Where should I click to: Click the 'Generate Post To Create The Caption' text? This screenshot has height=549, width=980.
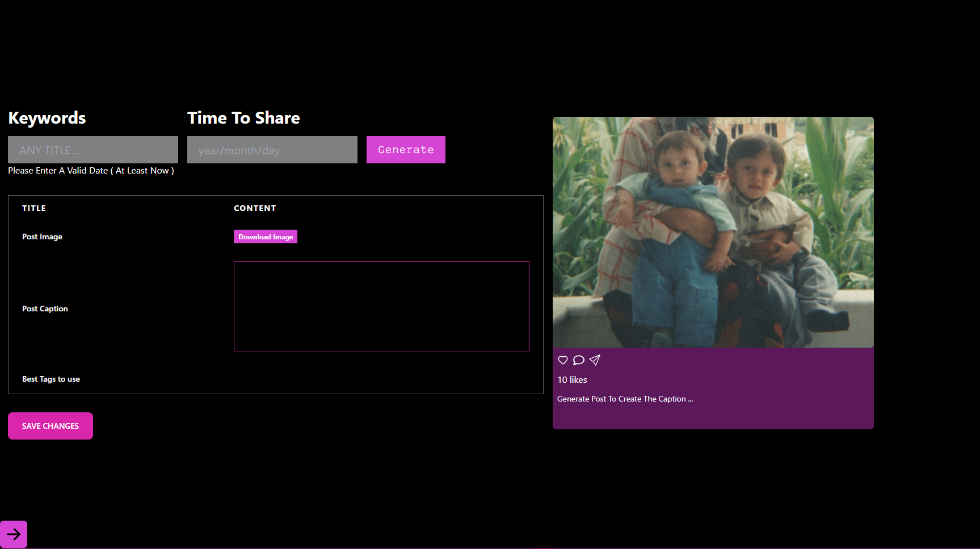tap(625, 399)
